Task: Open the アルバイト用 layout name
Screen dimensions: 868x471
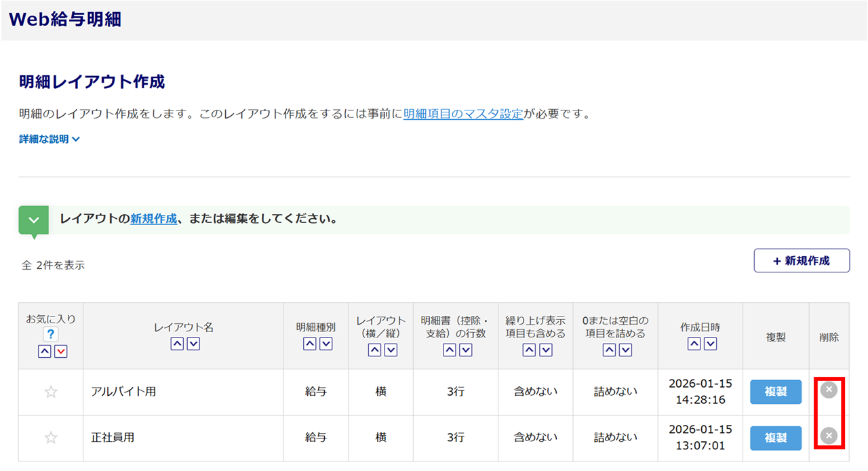Action: [x=123, y=392]
